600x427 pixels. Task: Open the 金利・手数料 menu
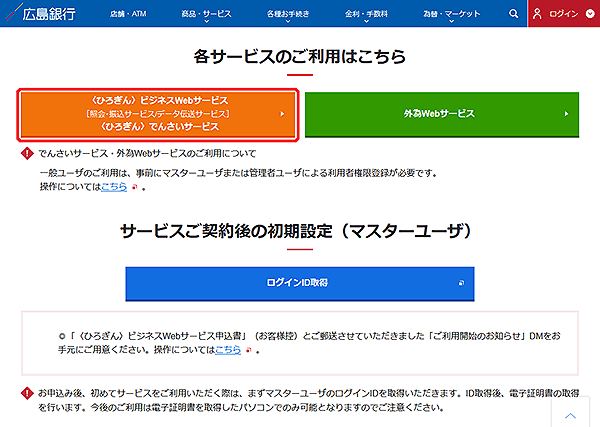click(366, 14)
